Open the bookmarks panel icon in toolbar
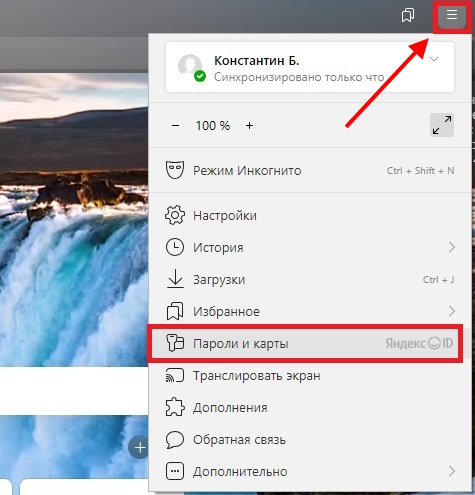Screen dimensions: 475x495 (x=408, y=15)
